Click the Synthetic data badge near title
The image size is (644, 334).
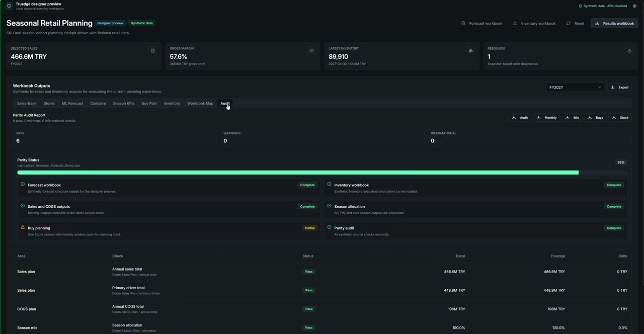[142, 23]
